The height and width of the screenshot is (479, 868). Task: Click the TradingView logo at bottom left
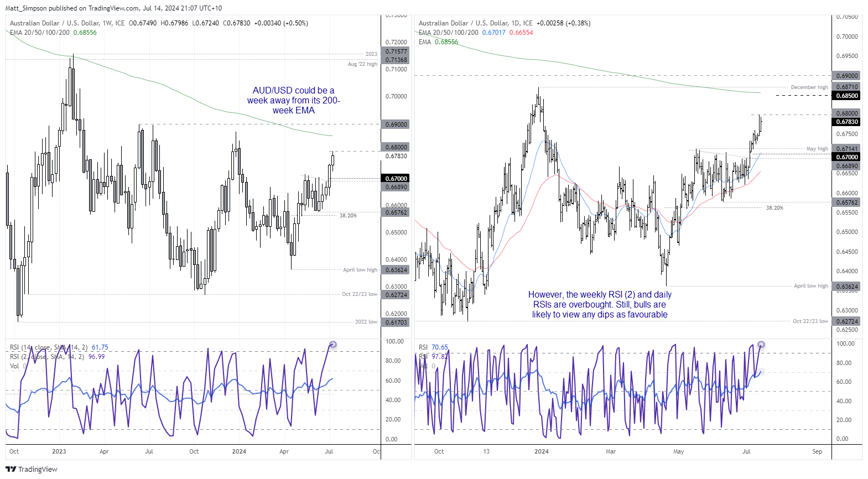pyautogui.click(x=32, y=469)
